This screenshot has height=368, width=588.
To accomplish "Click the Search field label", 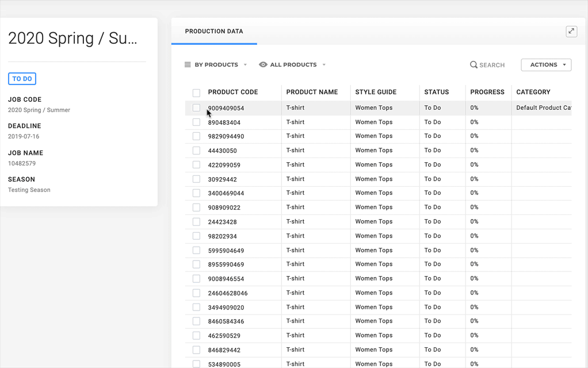I will point(492,65).
